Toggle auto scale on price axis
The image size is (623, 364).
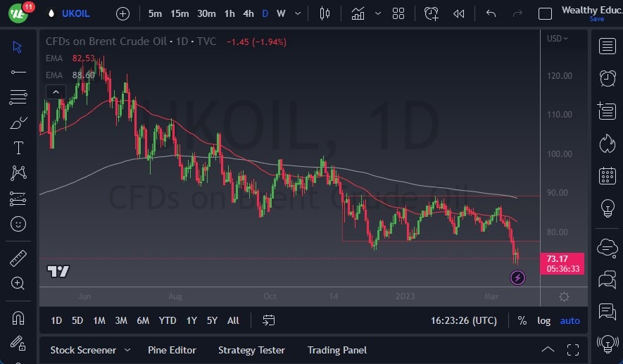click(569, 320)
